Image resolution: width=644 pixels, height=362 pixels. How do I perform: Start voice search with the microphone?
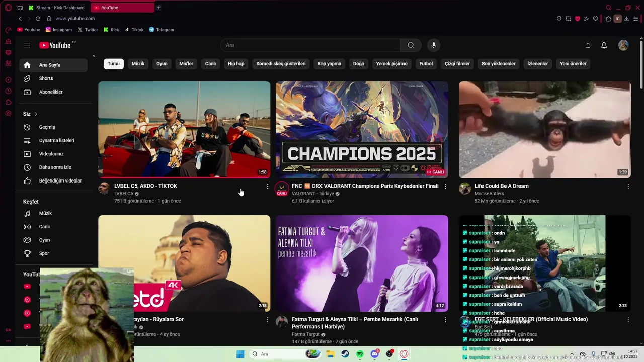pos(434,45)
